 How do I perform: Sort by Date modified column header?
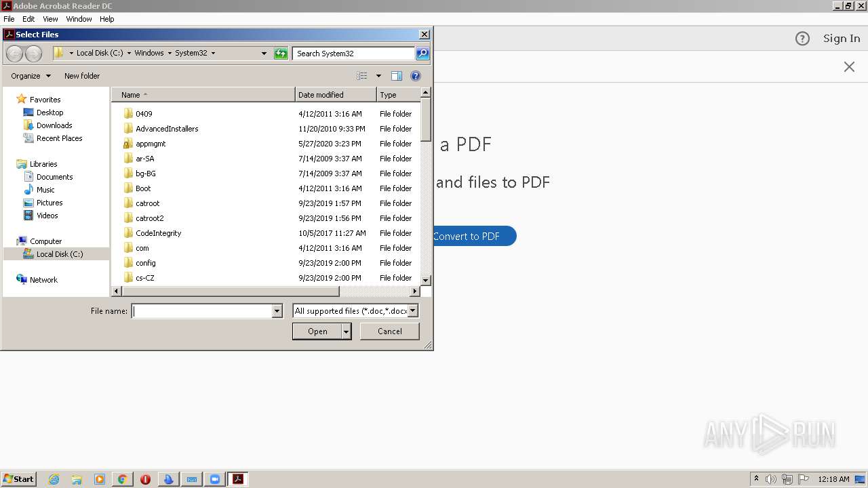pyautogui.click(x=336, y=95)
